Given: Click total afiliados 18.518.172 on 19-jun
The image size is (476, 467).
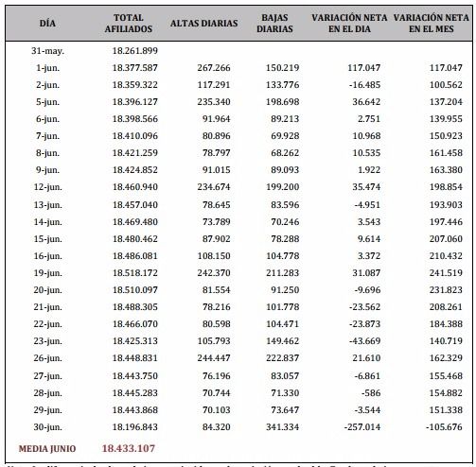Looking at the screenshot, I should [x=135, y=273].
